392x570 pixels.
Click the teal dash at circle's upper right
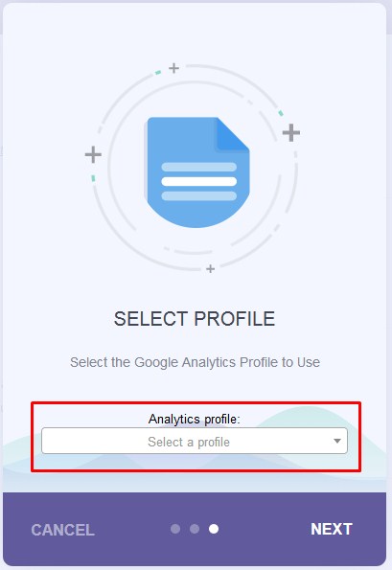click(281, 113)
